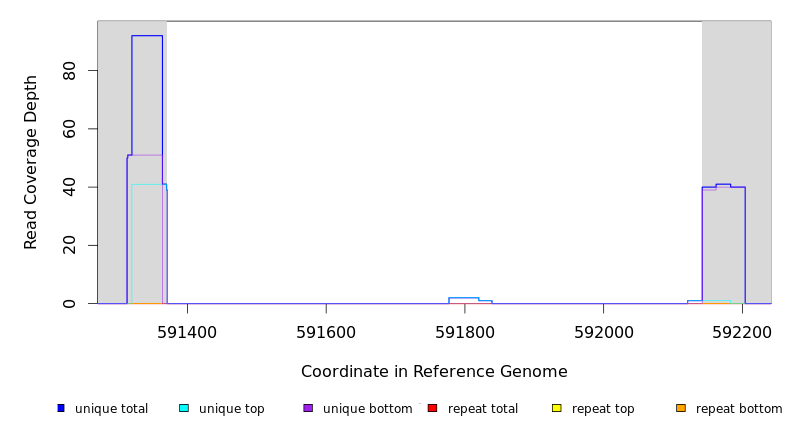This screenshot has width=792, height=432.
Task: Click the small coverage bump near 591800
Action: tap(464, 299)
